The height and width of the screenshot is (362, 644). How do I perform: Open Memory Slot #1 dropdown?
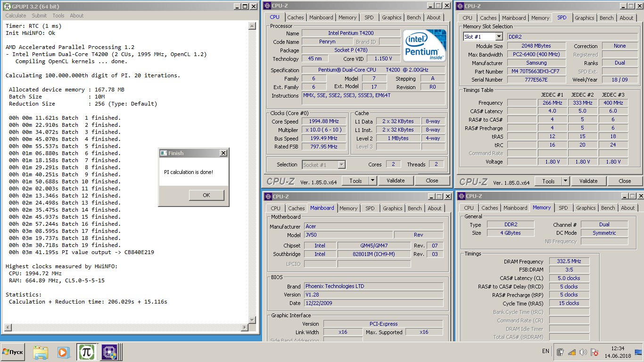pyautogui.click(x=498, y=37)
